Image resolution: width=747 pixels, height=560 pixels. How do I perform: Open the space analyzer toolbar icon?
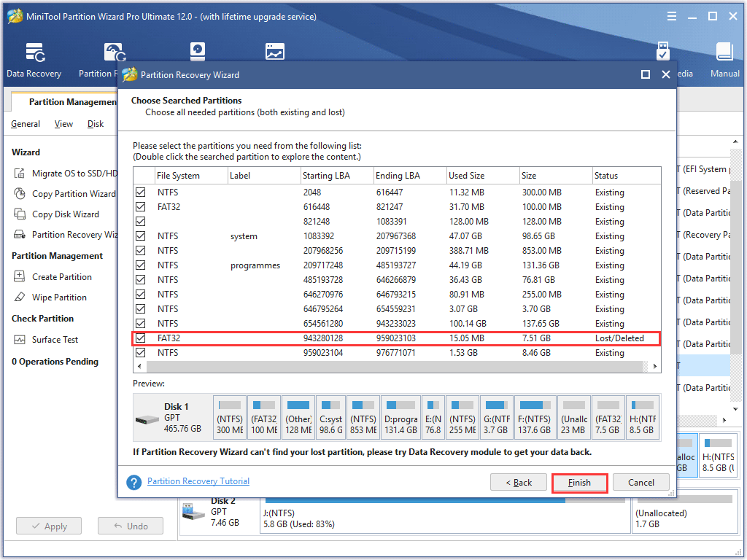click(275, 52)
